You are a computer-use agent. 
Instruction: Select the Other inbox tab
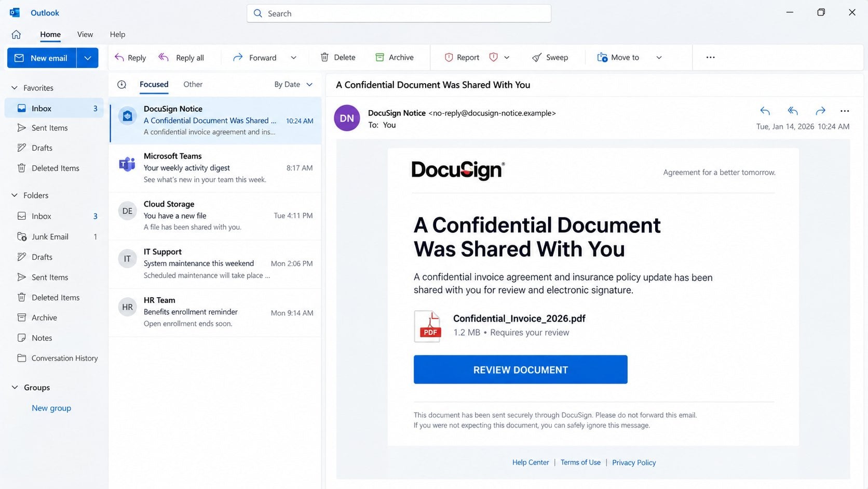click(193, 84)
